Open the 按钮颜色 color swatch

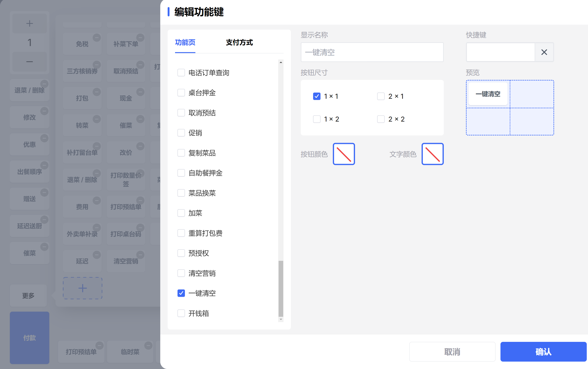coord(344,154)
